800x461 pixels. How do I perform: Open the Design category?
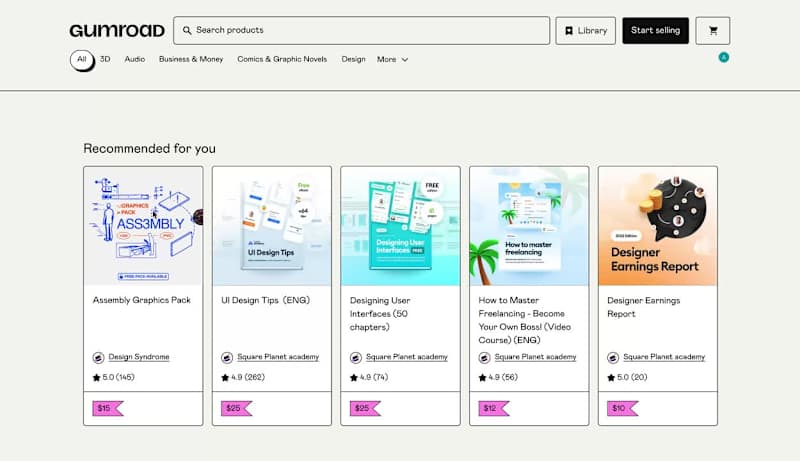pyautogui.click(x=353, y=59)
